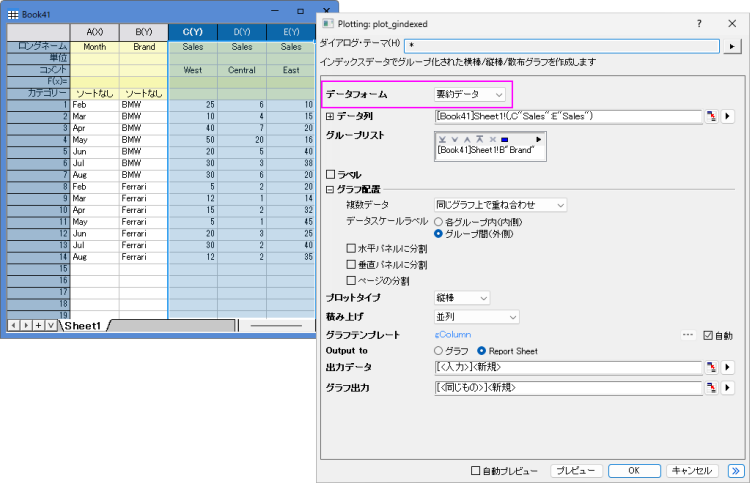Image resolution: width=750 pixels, height=483 pixels.
Task: Select the Sheet1 tab in Book41
Action: coord(82,326)
